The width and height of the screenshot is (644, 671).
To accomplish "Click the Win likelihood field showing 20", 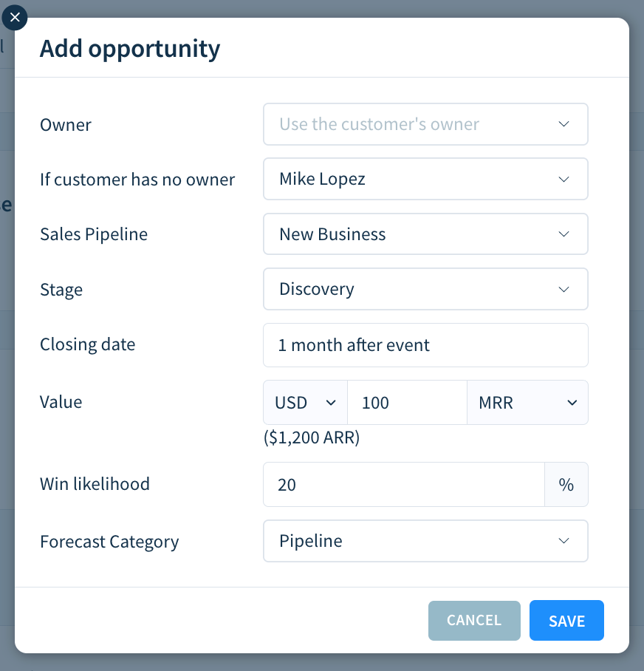I will [403, 484].
